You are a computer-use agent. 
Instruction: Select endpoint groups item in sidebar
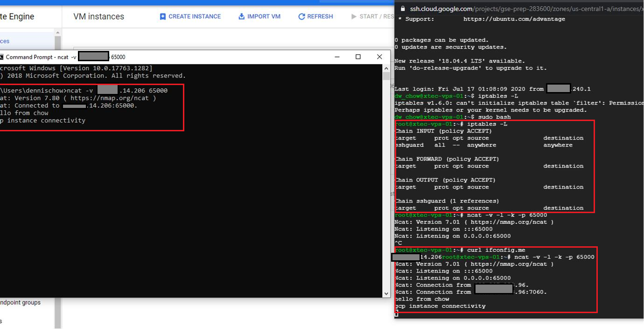coord(21,302)
